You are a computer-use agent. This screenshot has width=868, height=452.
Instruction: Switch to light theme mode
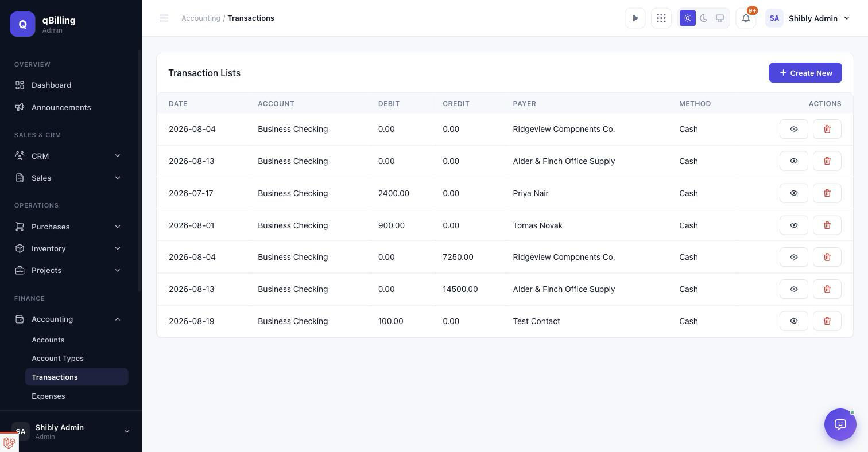(x=688, y=18)
